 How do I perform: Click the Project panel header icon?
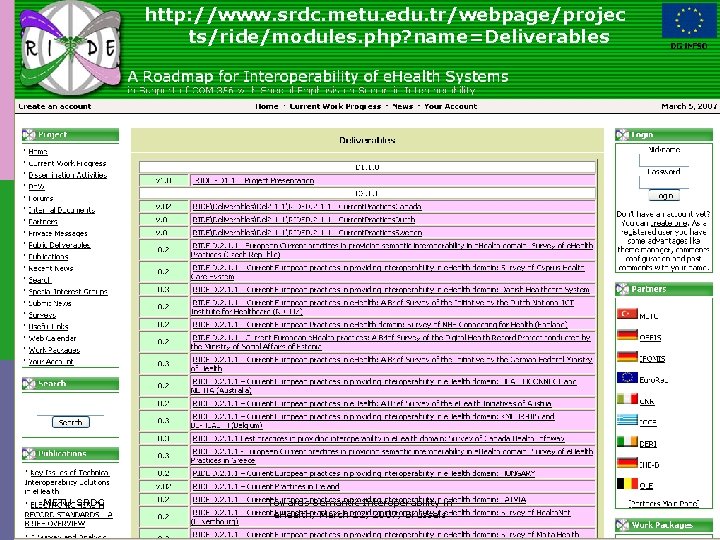29,135
